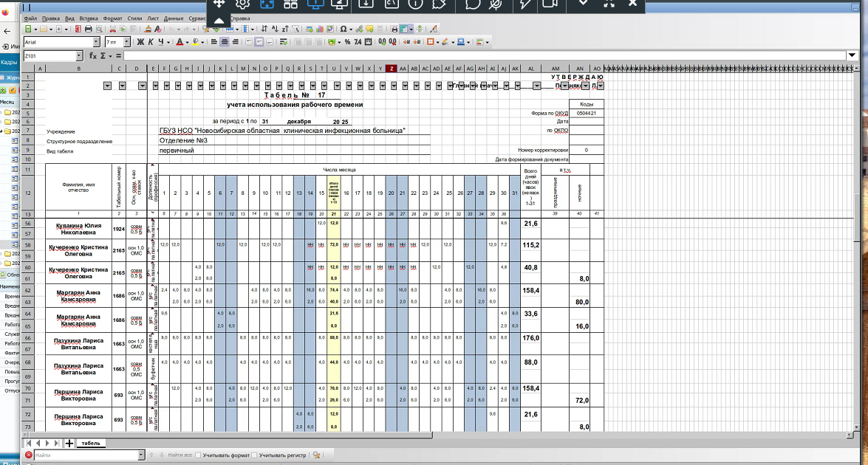This screenshot has height=465, width=868.
Task: Insert a chart using the chart icon
Action: [320, 29]
